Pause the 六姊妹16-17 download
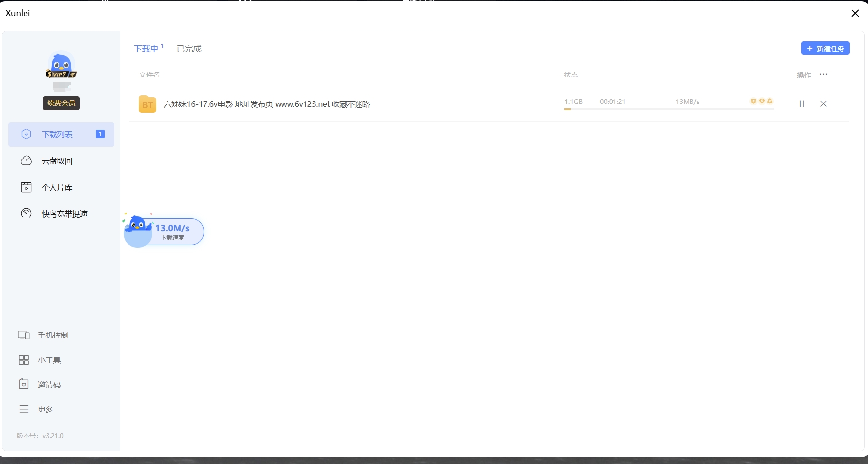The width and height of the screenshot is (868, 464). point(802,103)
